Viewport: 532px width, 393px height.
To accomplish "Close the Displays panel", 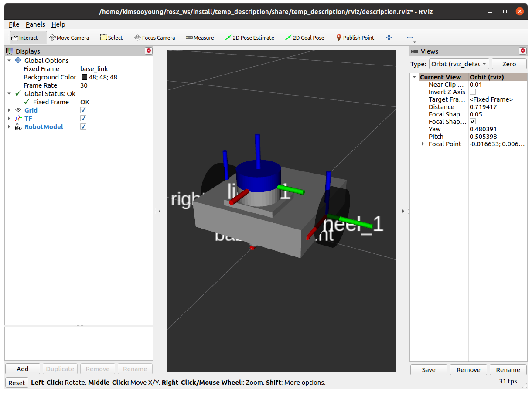I will [149, 51].
